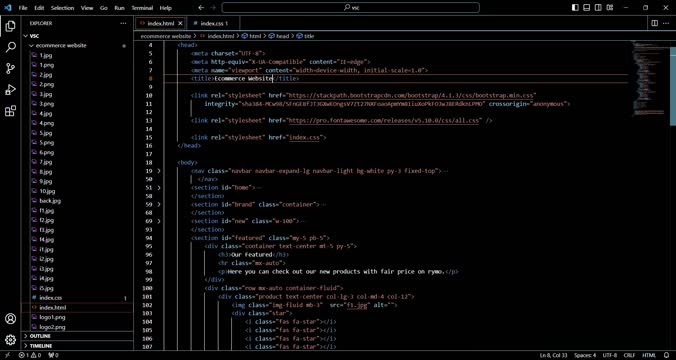Screen dimensions: 676x360
Task: Follow the index.css href link in code
Action: pos(304,138)
